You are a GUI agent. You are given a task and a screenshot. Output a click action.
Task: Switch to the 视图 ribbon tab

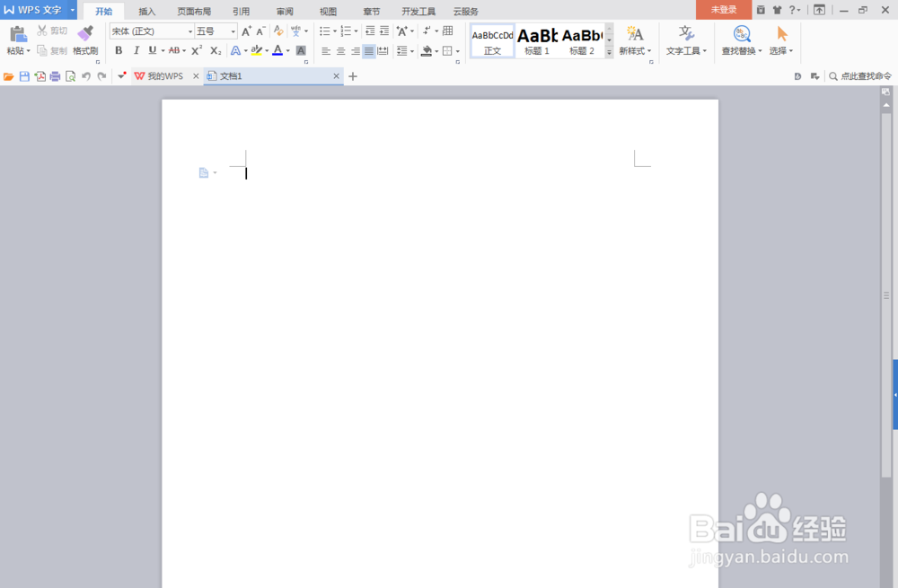click(328, 11)
